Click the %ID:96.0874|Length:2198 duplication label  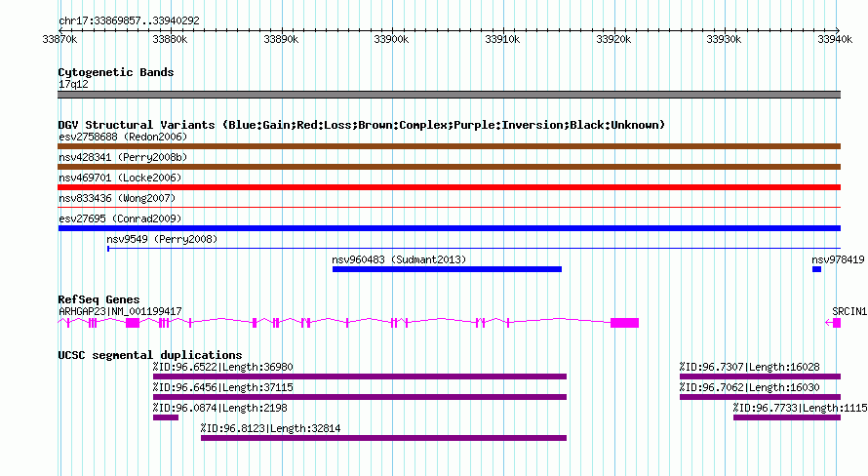coord(220,408)
